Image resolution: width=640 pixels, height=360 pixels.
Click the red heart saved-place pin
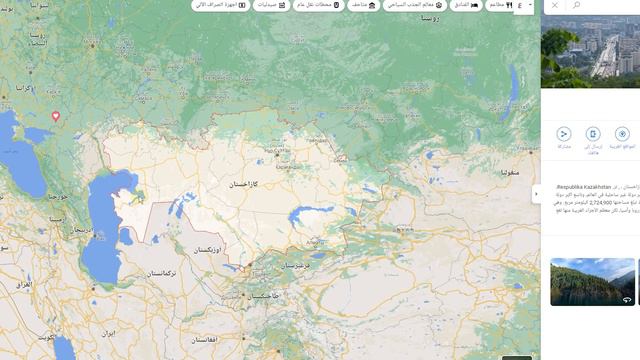(56, 116)
